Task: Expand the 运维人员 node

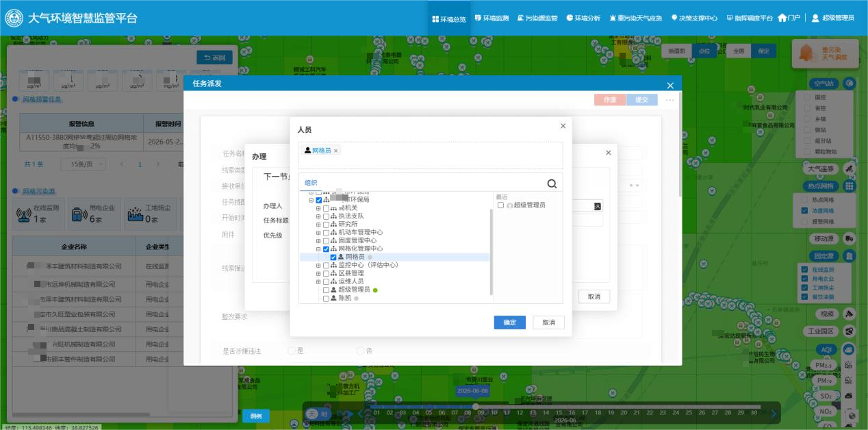Action: 318,281
